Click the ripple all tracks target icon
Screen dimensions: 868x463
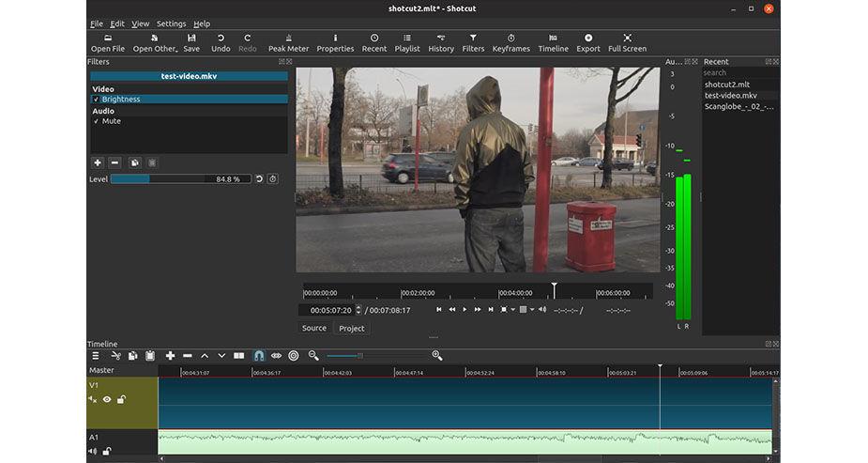(x=294, y=356)
